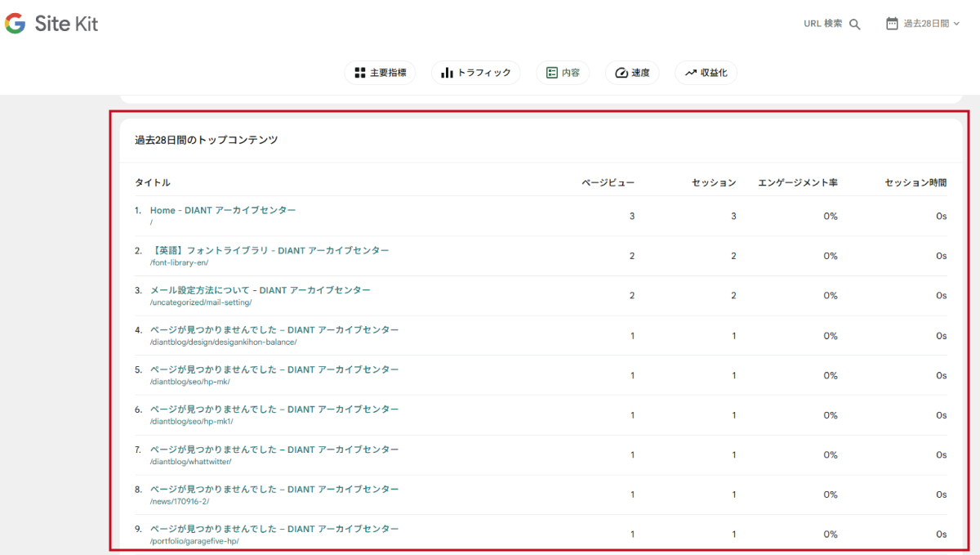Click the Google G logo icon
980x555 pixels.
pyautogui.click(x=15, y=24)
